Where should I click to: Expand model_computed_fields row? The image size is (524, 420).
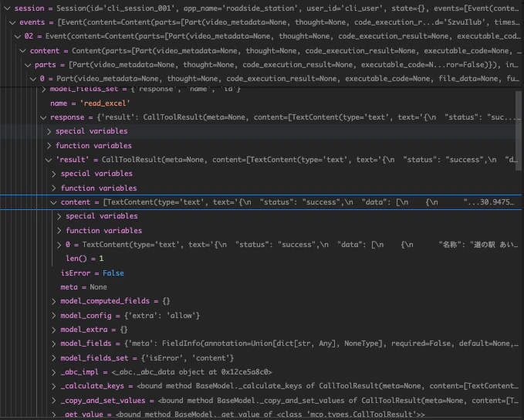click(54, 301)
